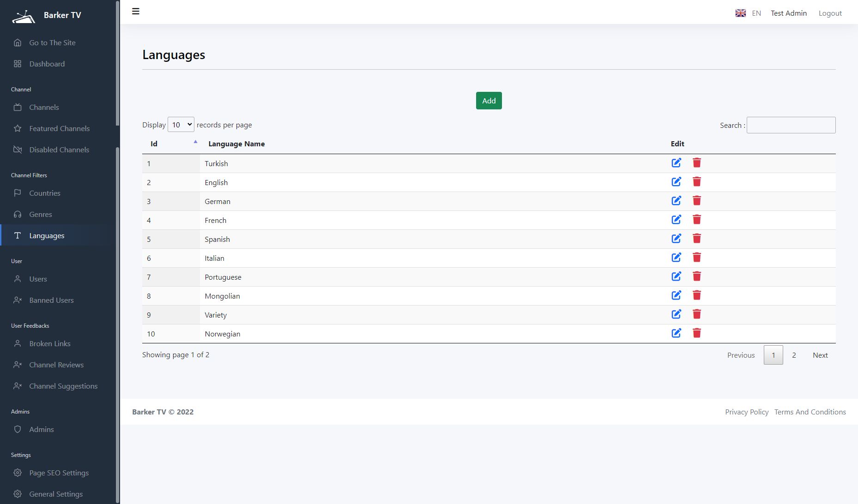Image resolution: width=858 pixels, height=504 pixels.
Task: Open Page SEO Settings menu item
Action: pyautogui.click(x=59, y=473)
